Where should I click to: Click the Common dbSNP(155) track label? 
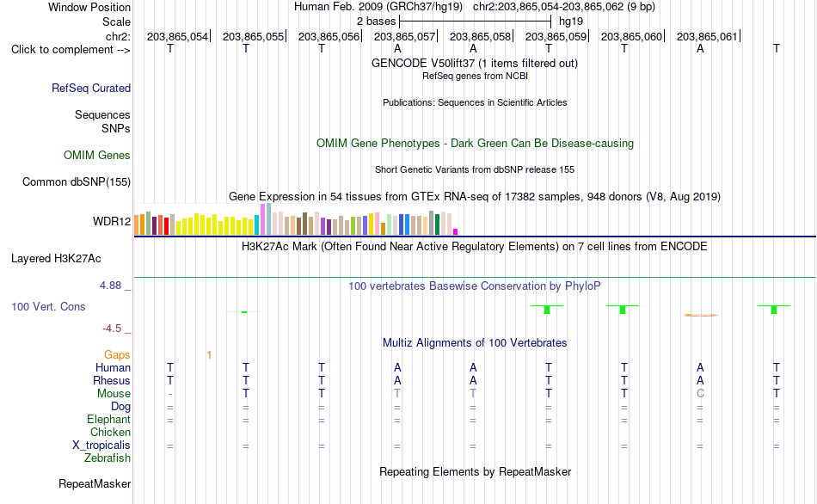click(77, 181)
